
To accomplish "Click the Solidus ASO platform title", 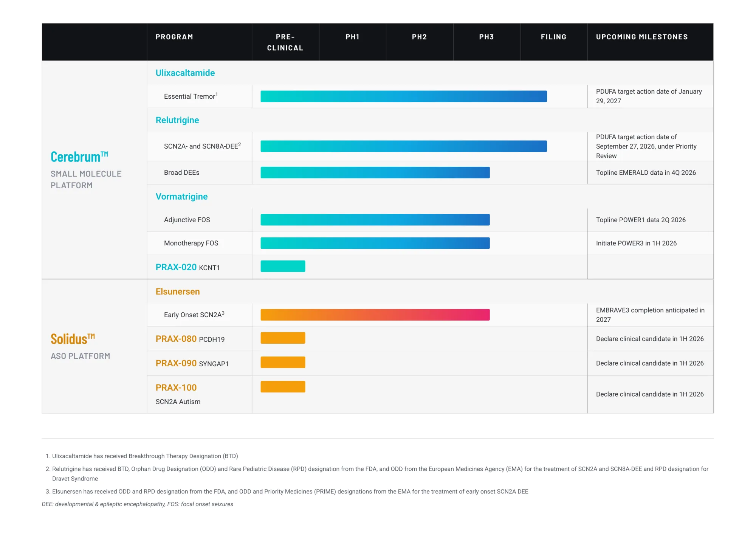I will click(73, 339).
